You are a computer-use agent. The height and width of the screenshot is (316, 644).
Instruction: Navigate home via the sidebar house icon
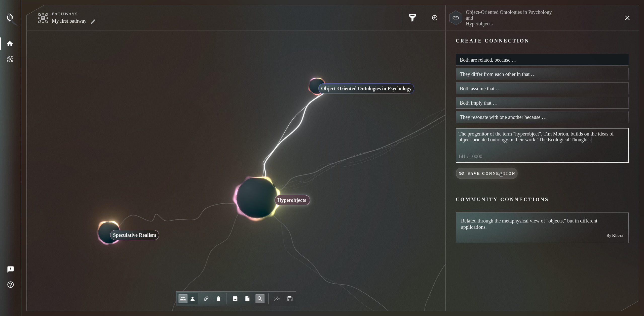(x=10, y=43)
